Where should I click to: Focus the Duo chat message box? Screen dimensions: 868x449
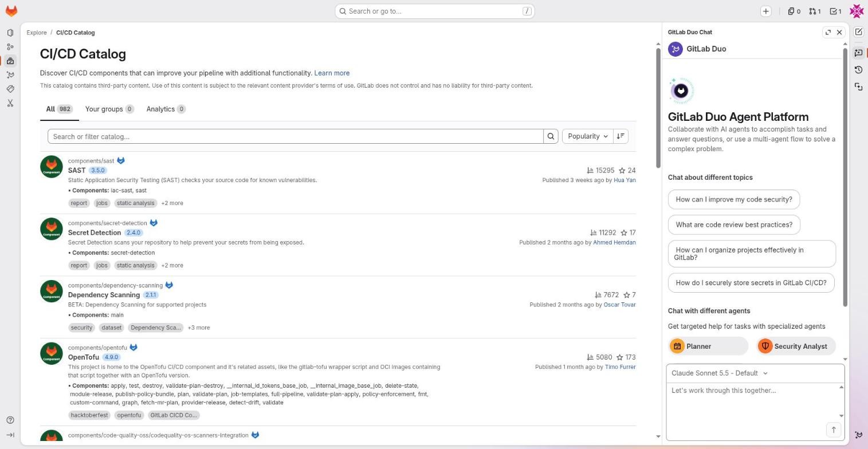point(753,403)
